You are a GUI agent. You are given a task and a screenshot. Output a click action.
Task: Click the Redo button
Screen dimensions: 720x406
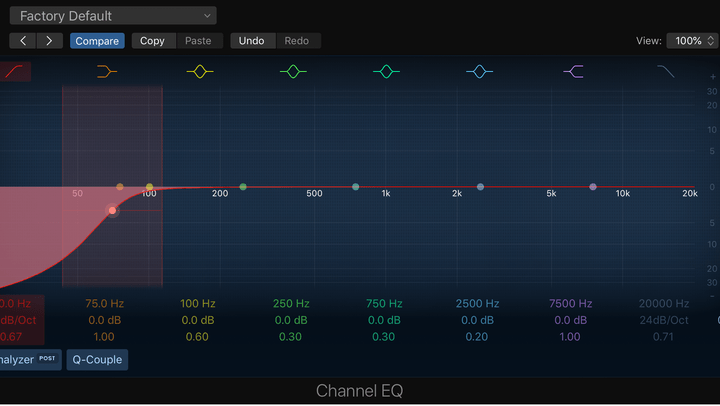coord(297,41)
